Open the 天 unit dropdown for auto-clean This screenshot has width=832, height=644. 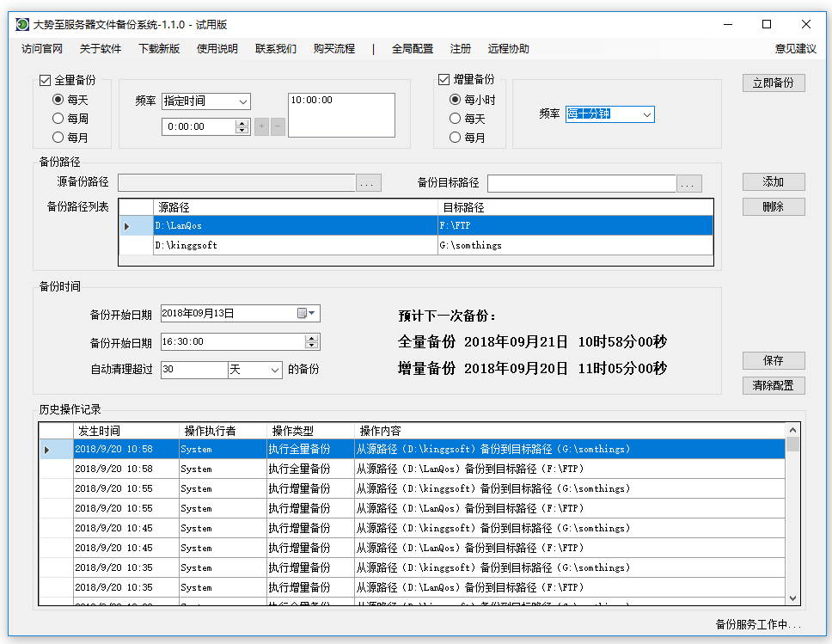coord(275,370)
